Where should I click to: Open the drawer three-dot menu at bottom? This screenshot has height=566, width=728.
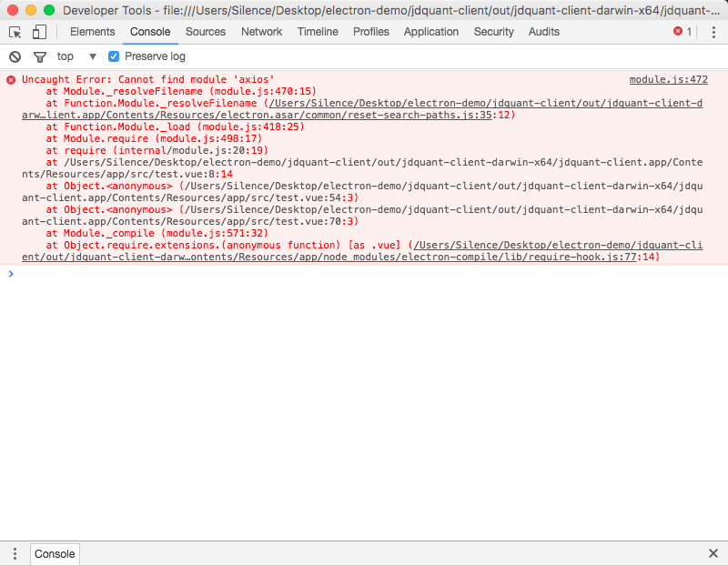pos(15,553)
